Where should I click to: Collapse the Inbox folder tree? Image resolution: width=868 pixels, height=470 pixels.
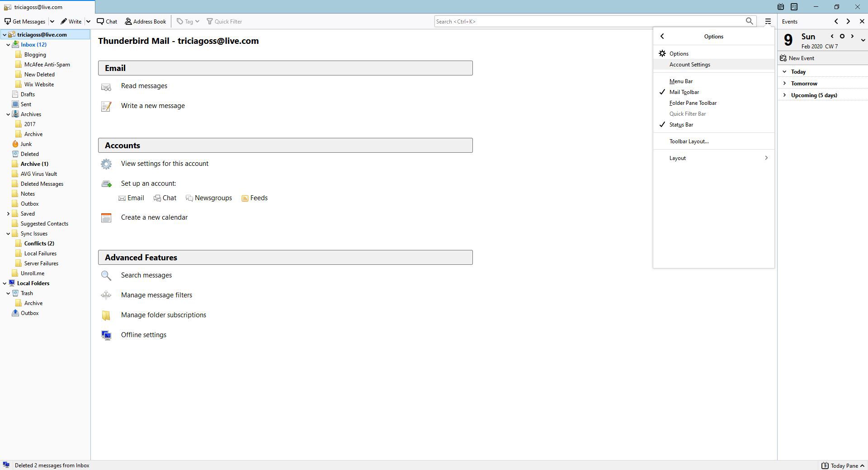click(x=8, y=44)
